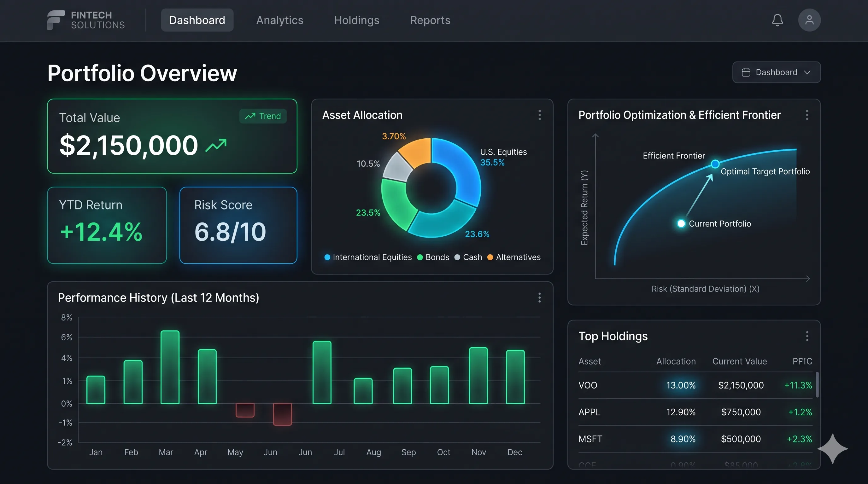Toggle Bonds legend item
The image size is (868, 484).
433,257
